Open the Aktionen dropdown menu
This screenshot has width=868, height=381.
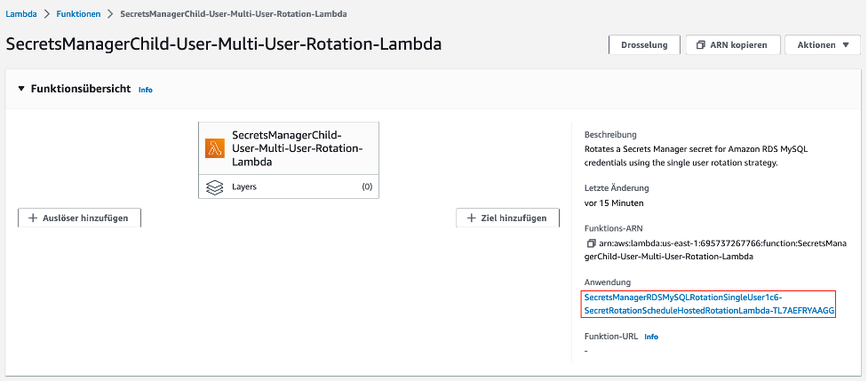coord(823,45)
